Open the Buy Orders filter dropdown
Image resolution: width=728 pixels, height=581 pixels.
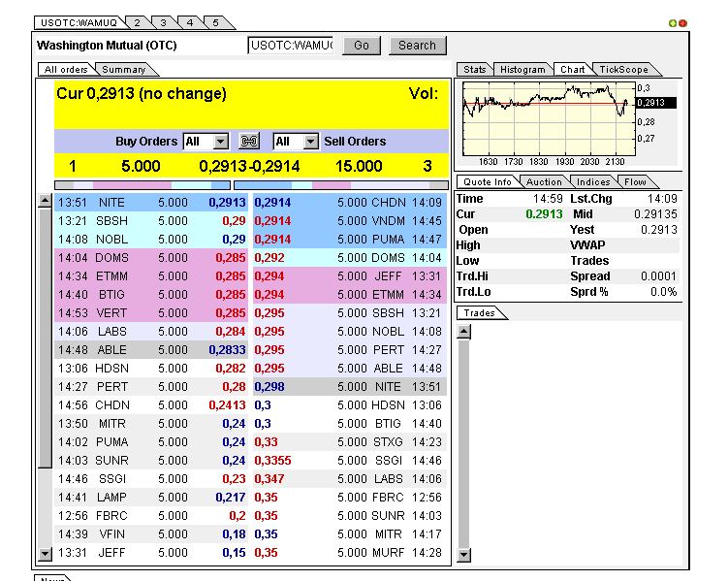(x=220, y=142)
